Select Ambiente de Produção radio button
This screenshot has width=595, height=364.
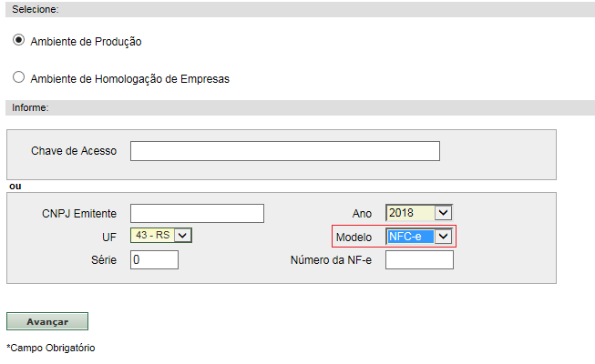pyautogui.click(x=18, y=40)
